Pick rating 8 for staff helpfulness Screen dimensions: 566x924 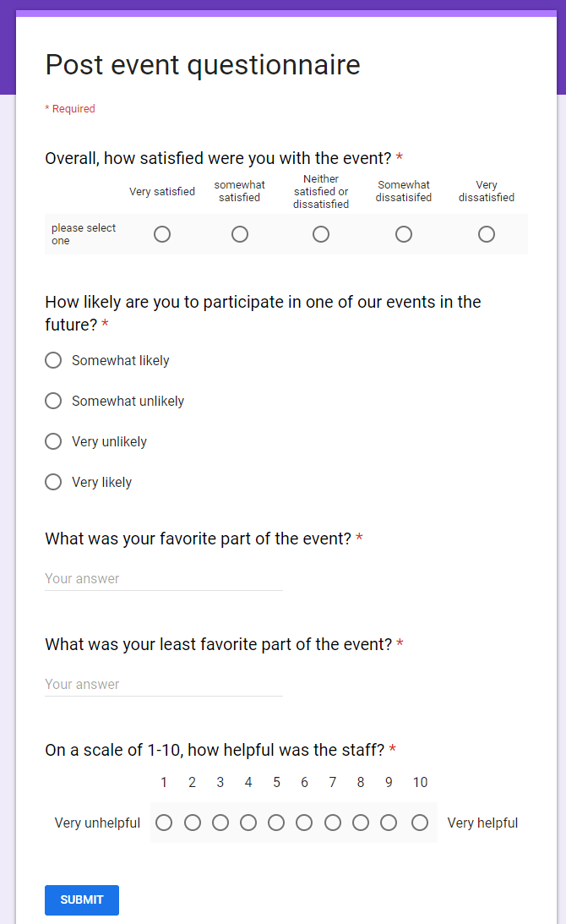pos(361,823)
